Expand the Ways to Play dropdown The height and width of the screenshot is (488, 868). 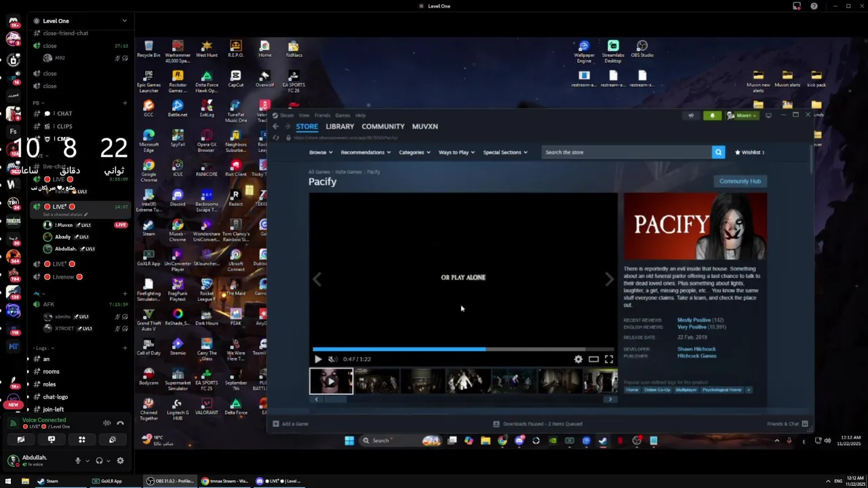(456, 152)
